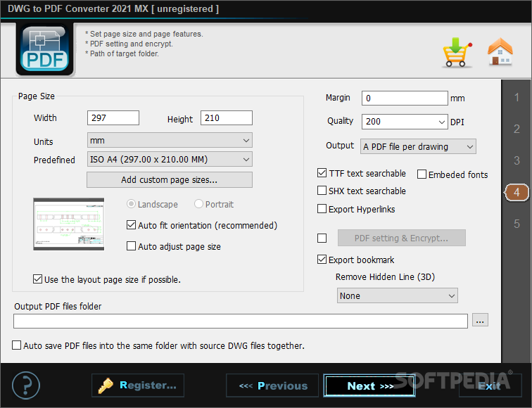Open Add custom page sizes dialog
532x408 pixels.
170,180
